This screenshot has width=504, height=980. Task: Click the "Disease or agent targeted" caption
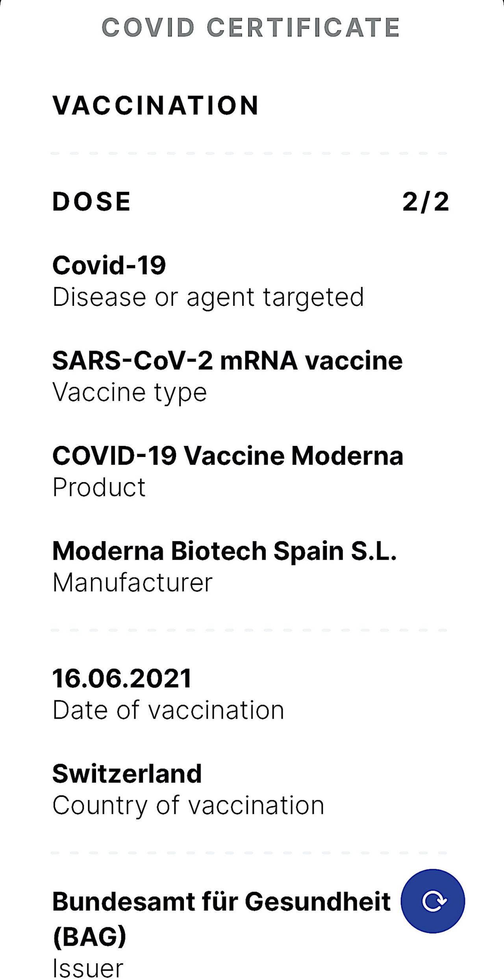208,297
